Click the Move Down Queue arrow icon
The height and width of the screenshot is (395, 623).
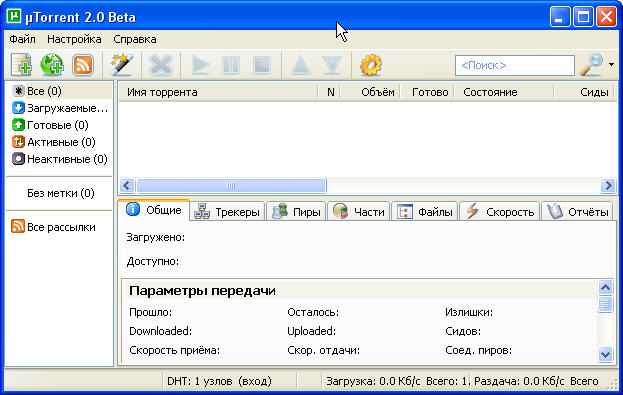(x=332, y=65)
